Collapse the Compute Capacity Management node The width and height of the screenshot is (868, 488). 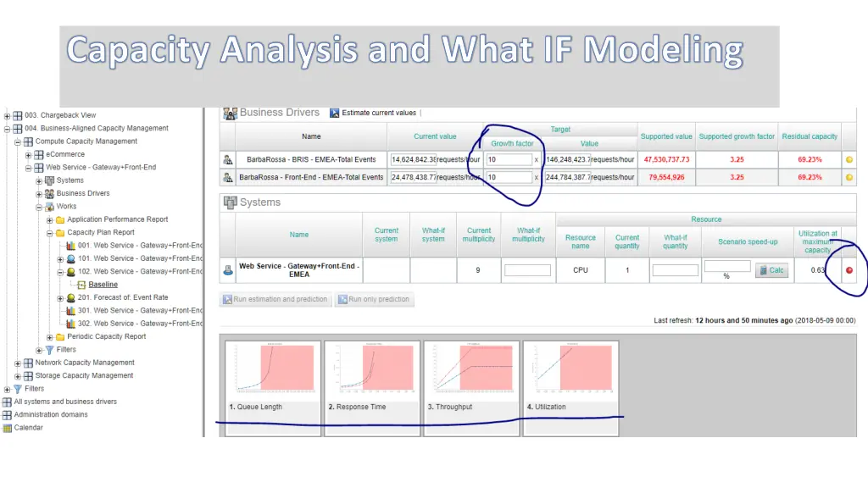18,142
